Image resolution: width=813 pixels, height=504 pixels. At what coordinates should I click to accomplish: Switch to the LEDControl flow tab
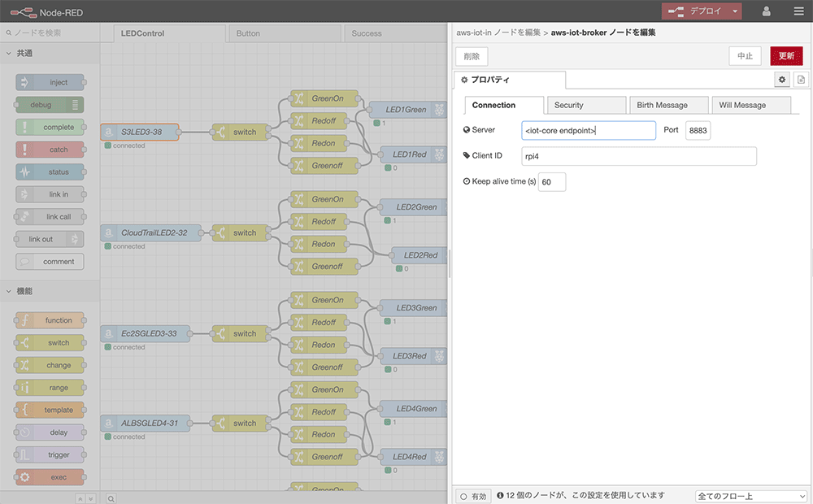pyautogui.click(x=170, y=33)
